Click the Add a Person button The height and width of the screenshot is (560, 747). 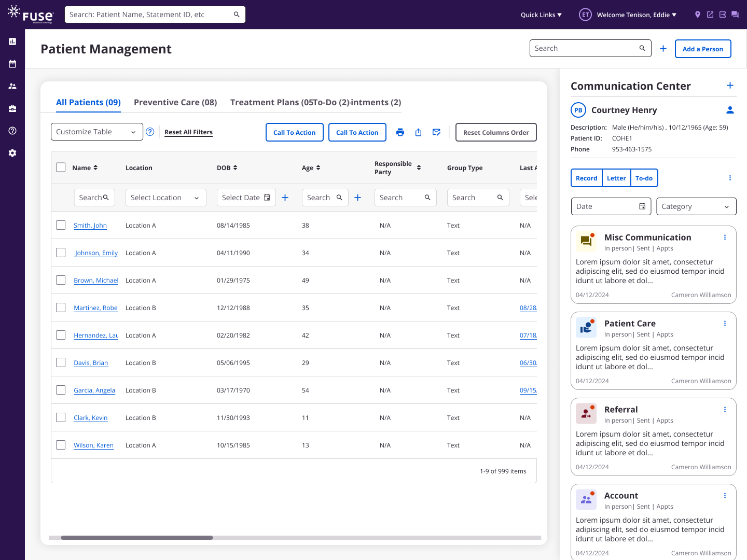[x=702, y=49]
